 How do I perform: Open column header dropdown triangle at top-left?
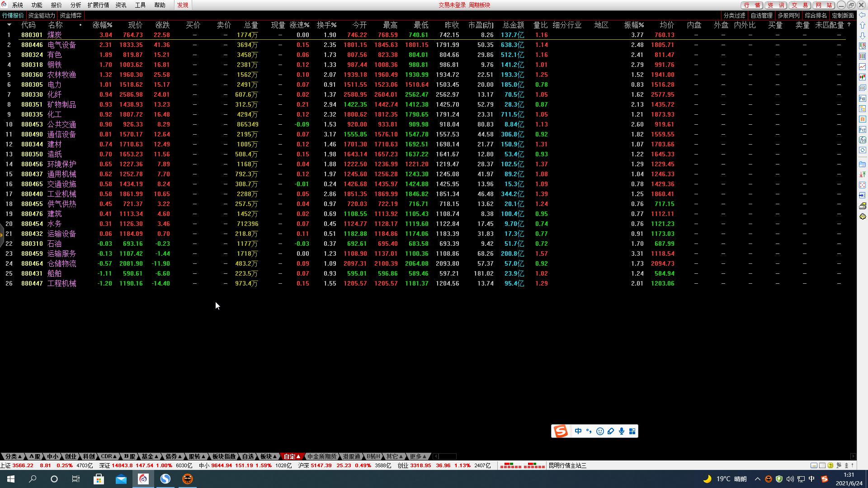point(9,25)
